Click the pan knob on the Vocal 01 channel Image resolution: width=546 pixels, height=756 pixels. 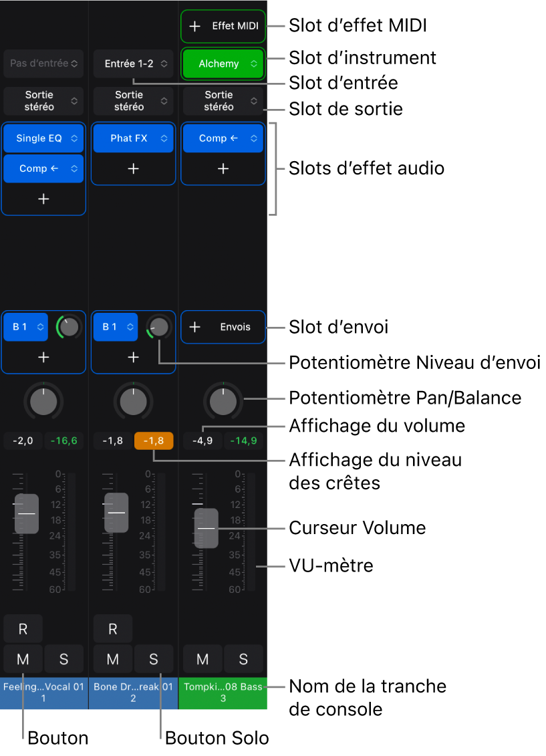43,401
